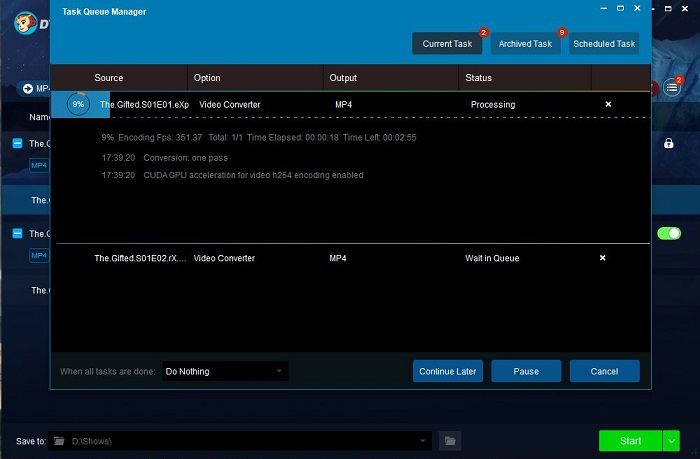The width and height of the screenshot is (700, 459).
Task: Open the 'When all tasks are done' dropdown
Action: (225, 371)
